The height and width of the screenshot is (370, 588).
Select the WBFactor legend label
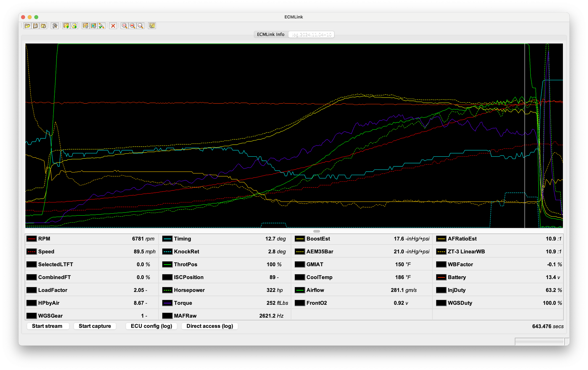tap(460, 264)
